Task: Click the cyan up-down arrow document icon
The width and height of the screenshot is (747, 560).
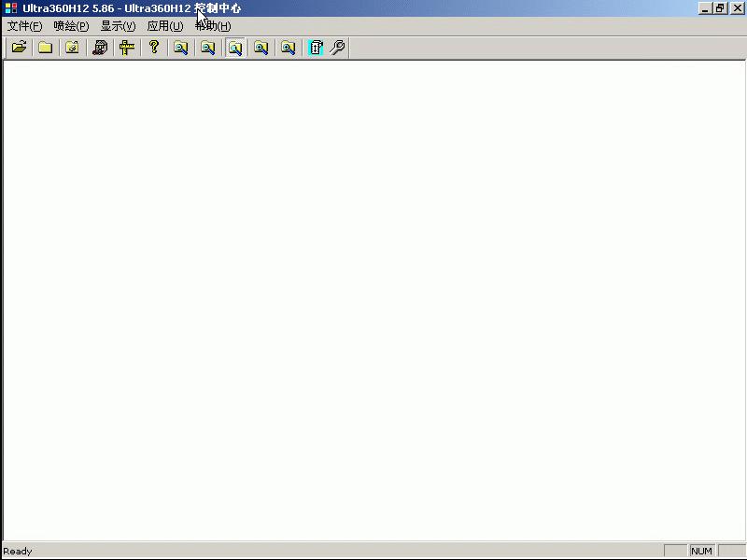Action: pyautogui.click(x=316, y=48)
